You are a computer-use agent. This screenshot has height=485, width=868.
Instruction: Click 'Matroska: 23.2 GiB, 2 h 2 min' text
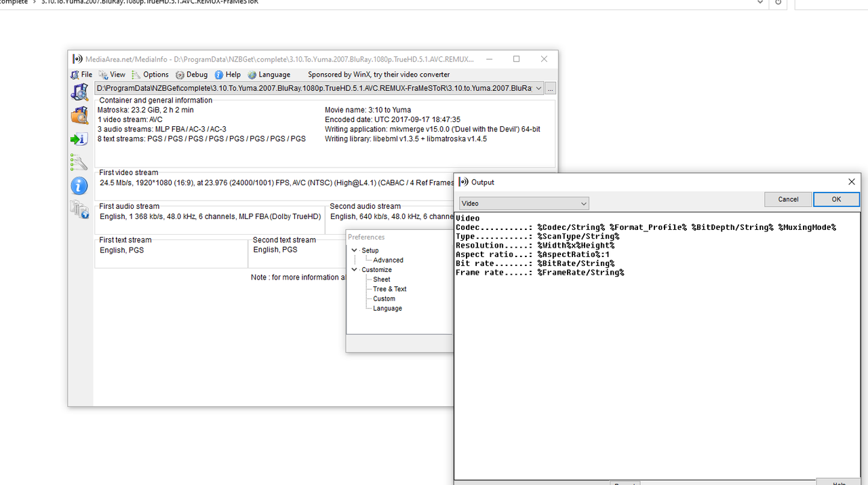pyautogui.click(x=146, y=110)
